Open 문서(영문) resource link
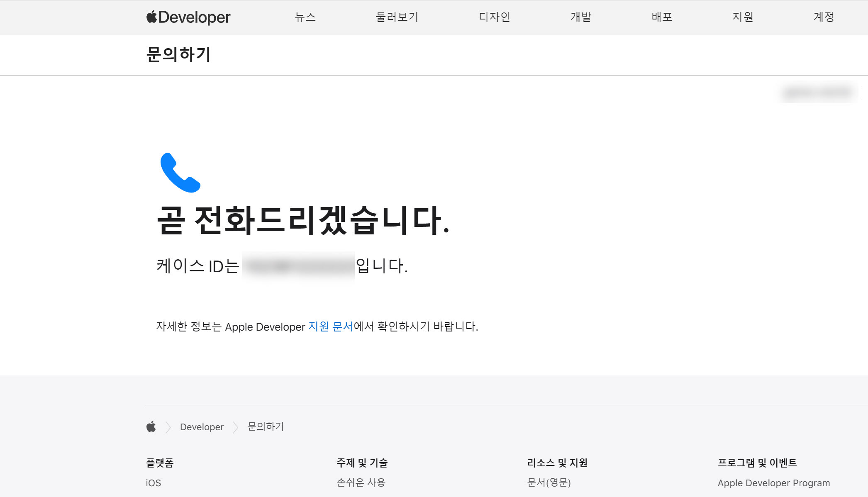Viewport: 868px width, 497px height. click(x=549, y=482)
